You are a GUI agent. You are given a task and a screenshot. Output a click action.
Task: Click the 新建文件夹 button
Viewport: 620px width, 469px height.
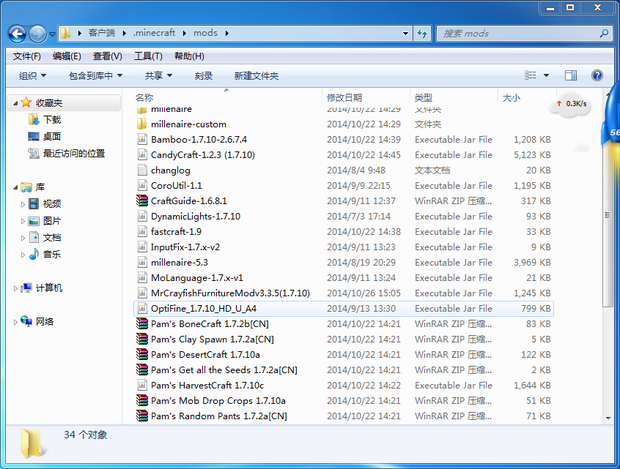pyautogui.click(x=256, y=76)
